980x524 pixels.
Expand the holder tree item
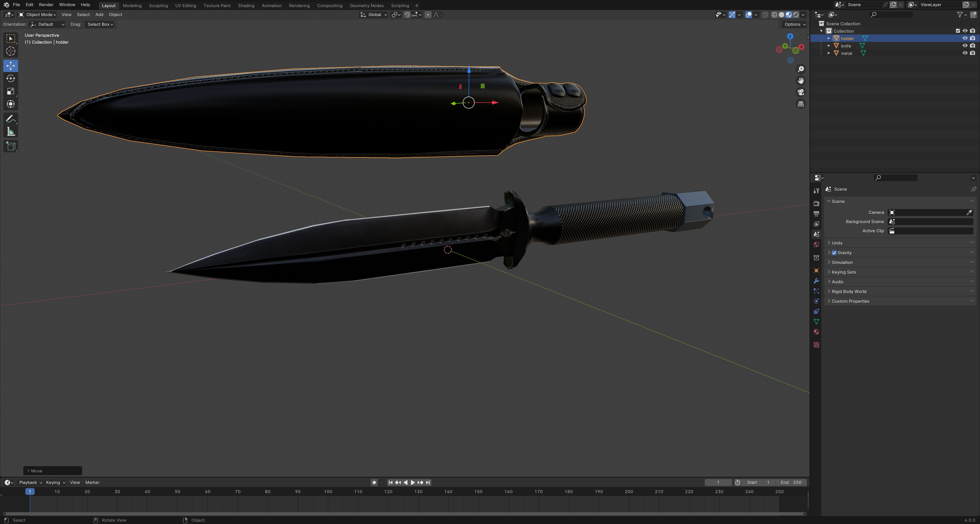tap(829, 39)
